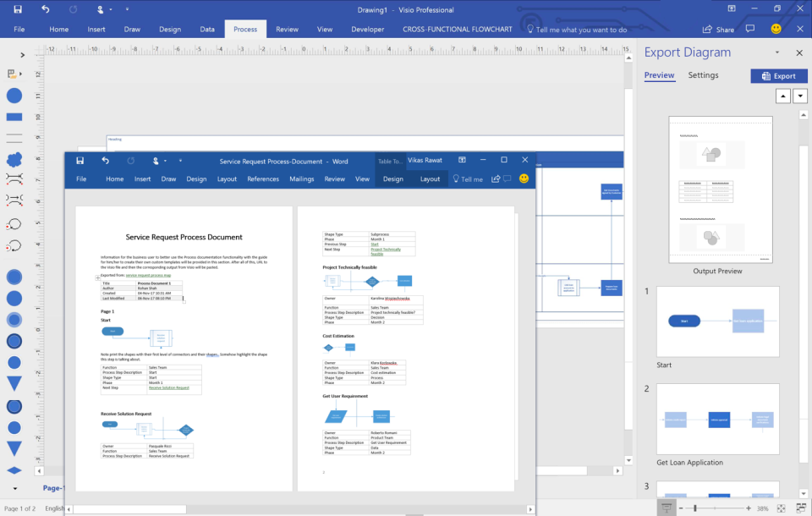Collapse the Shapes stencil via its bottom arrow
The height and width of the screenshot is (516, 812).
coord(14,488)
